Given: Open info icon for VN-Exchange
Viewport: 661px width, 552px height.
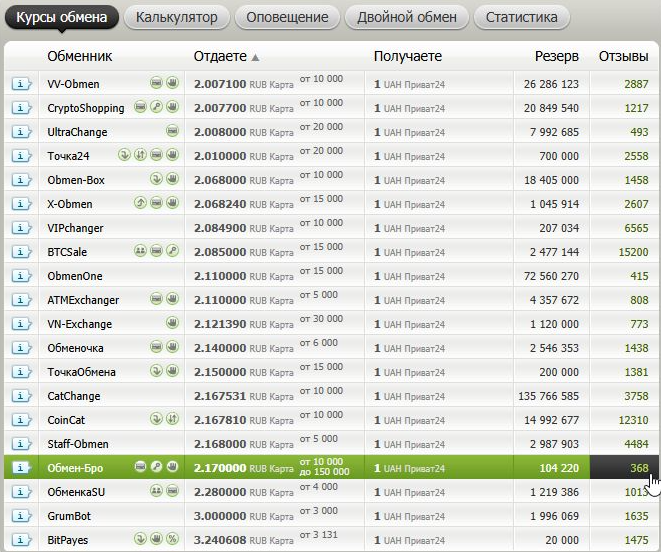Looking at the screenshot, I should point(21,324).
